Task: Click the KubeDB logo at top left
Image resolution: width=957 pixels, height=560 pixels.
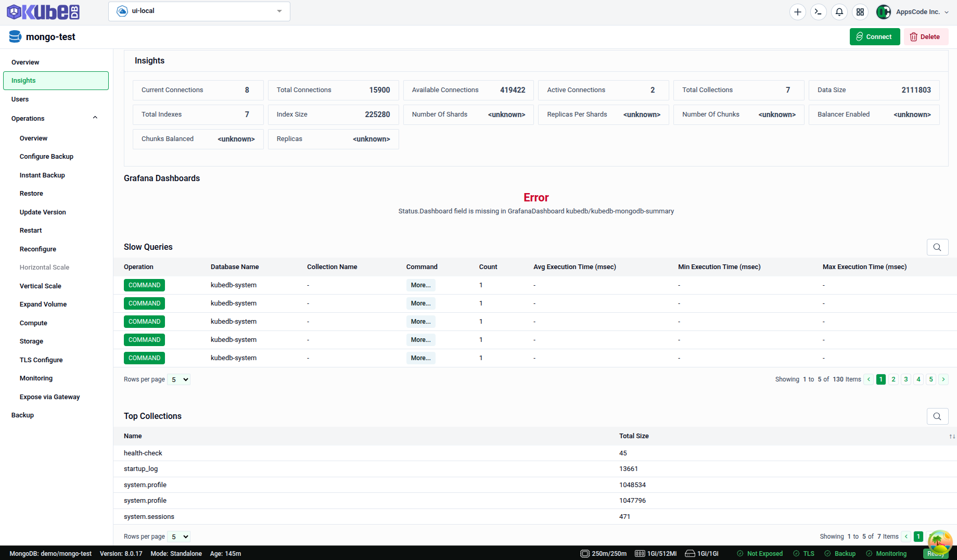Action: pos(43,11)
